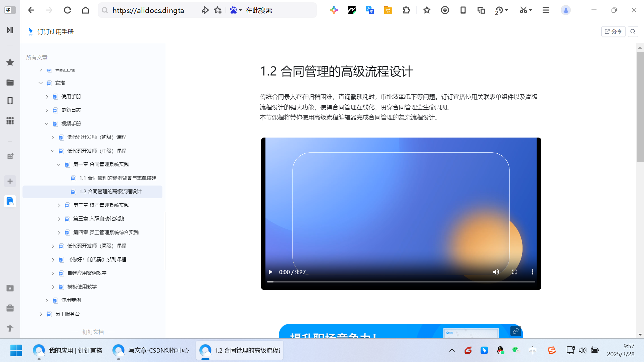The image size is (644, 362).
Task: Toggle the 中 input method indicator
Action: coord(533,350)
